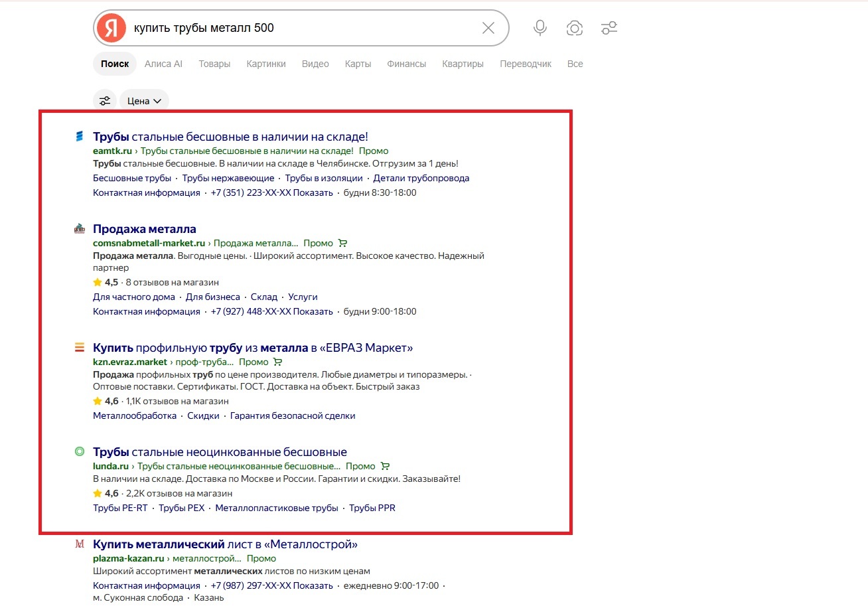Open the Трубы нержавеющие sitelink
868x608 pixels.
228,178
